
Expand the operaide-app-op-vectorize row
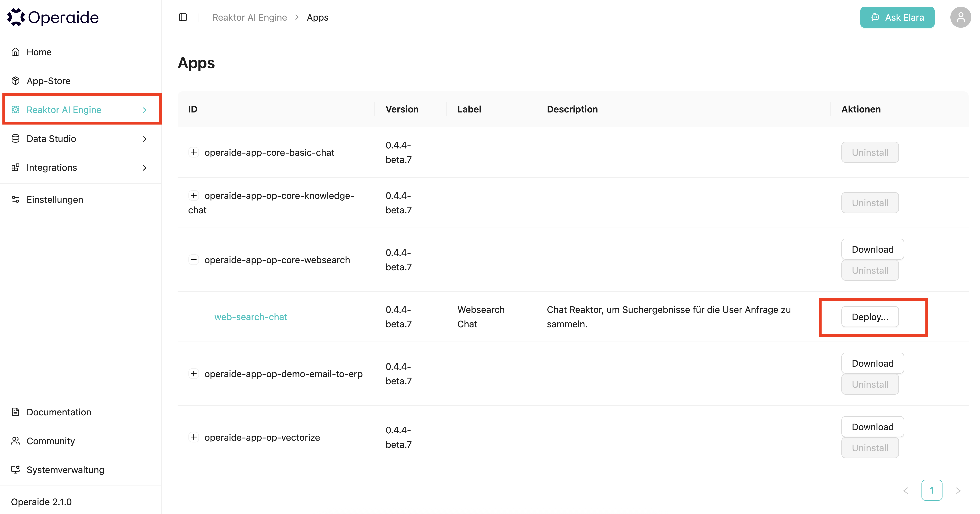194,437
